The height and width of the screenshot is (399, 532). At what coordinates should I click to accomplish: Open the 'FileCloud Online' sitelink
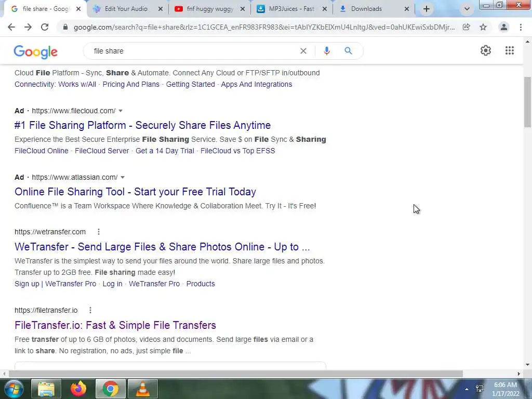(x=42, y=151)
